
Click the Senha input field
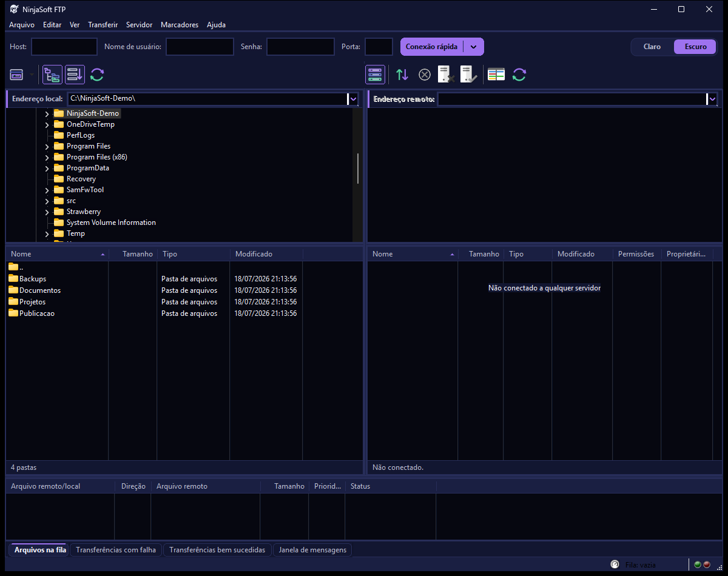[x=300, y=47]
